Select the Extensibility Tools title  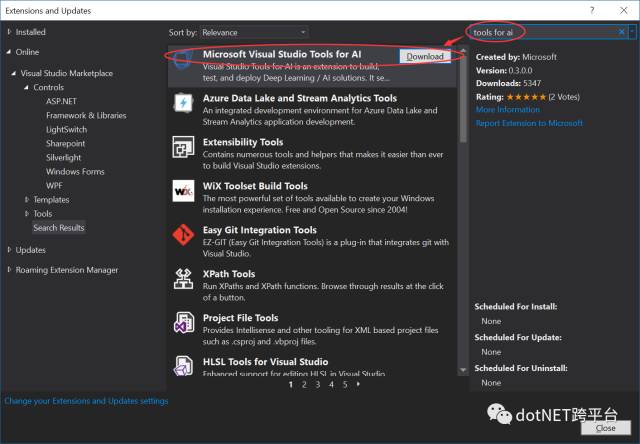click(243, 142)
